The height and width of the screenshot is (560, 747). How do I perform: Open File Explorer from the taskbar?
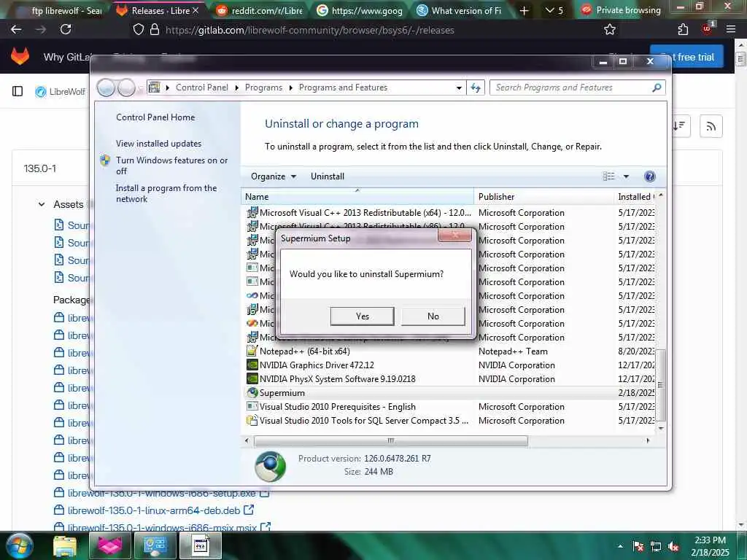(65, 545)
